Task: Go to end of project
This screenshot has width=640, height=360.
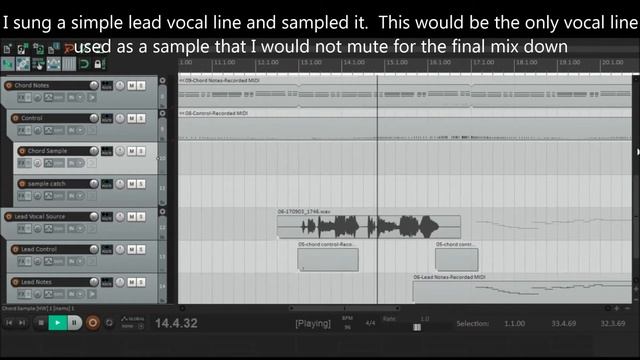Action: (x=22, y=323)
